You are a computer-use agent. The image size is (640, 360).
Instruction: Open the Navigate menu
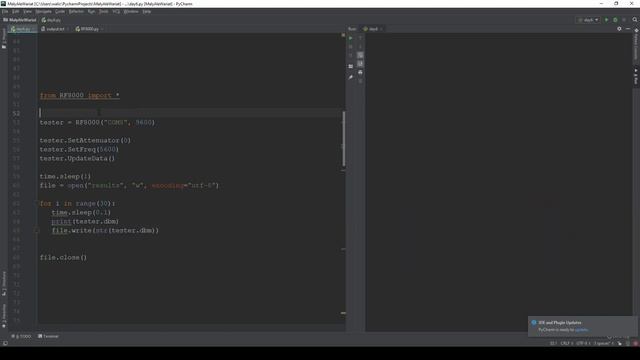(43, 11)
